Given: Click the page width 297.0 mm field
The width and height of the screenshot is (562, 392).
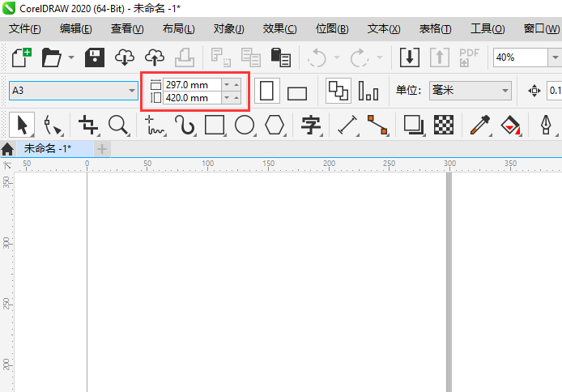Looking at the screenshot, I should click(192, 85).
